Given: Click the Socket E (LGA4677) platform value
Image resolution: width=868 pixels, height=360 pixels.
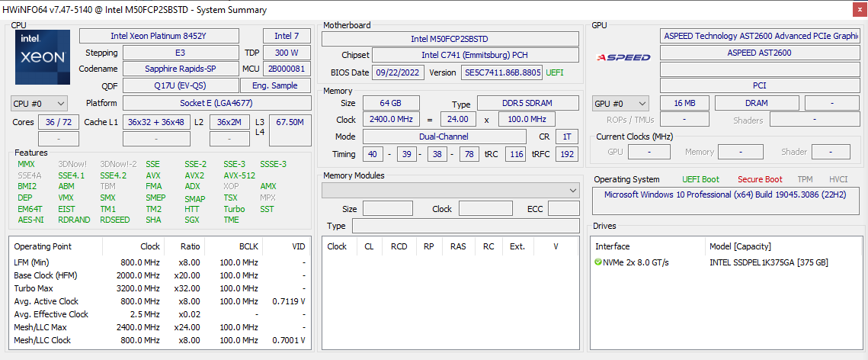Looking at the screenshot, I should 217,103.
